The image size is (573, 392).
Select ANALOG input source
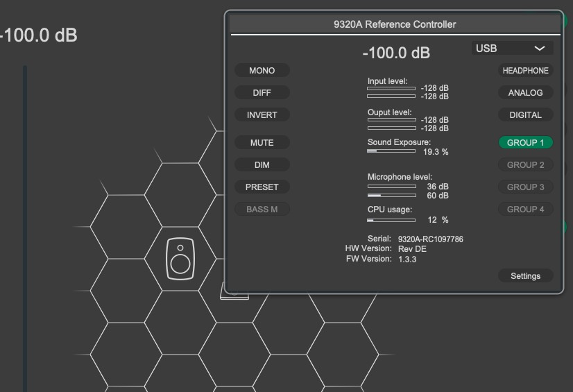tap(526, 93)
